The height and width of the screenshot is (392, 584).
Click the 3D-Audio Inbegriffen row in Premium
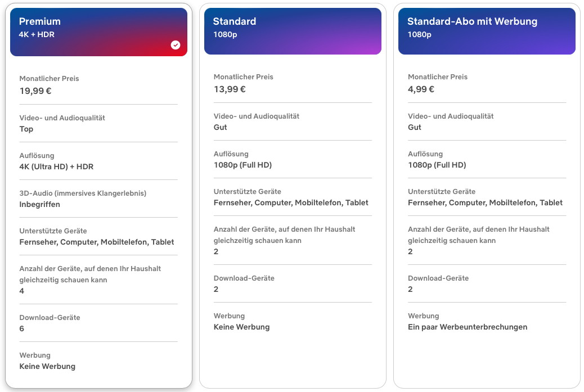tap(39, 205)
